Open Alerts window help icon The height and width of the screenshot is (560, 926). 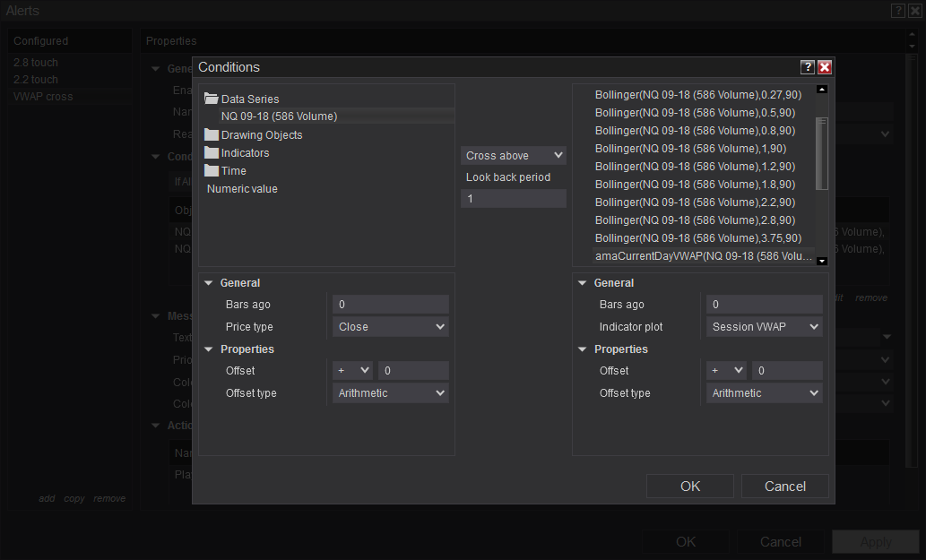coord(897,11)
